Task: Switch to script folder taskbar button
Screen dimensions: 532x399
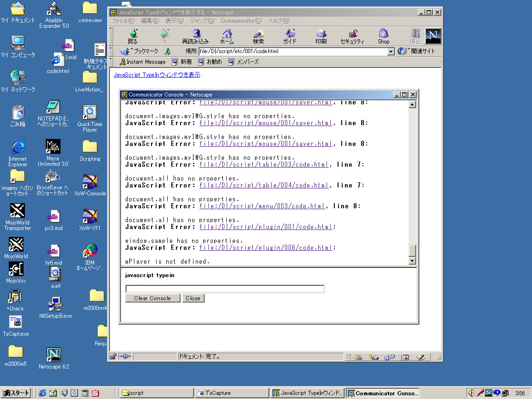Action: (157, 393)
